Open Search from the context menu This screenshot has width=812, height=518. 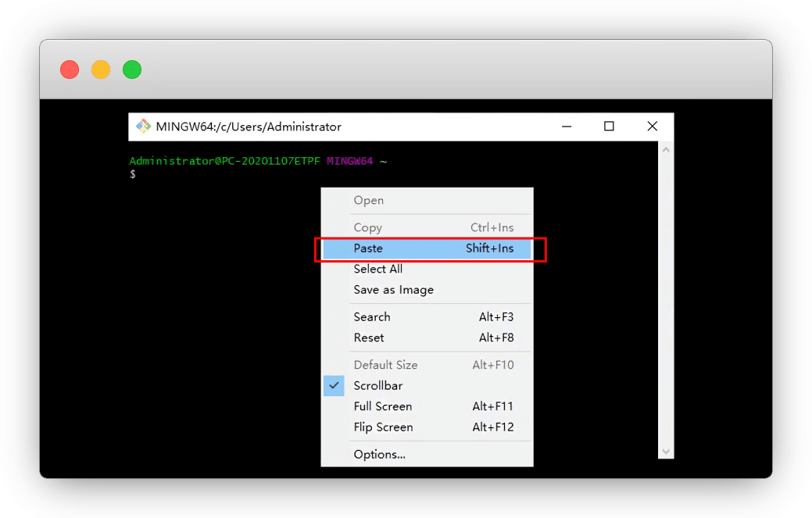[372, 317]
